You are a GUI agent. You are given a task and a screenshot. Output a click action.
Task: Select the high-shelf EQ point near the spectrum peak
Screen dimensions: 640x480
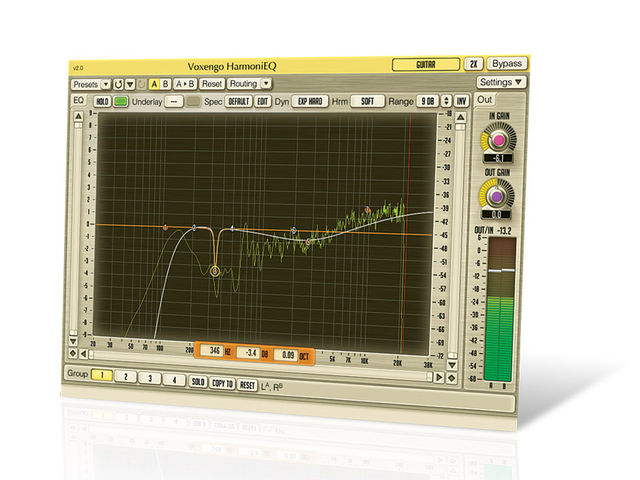pos(367,210)
